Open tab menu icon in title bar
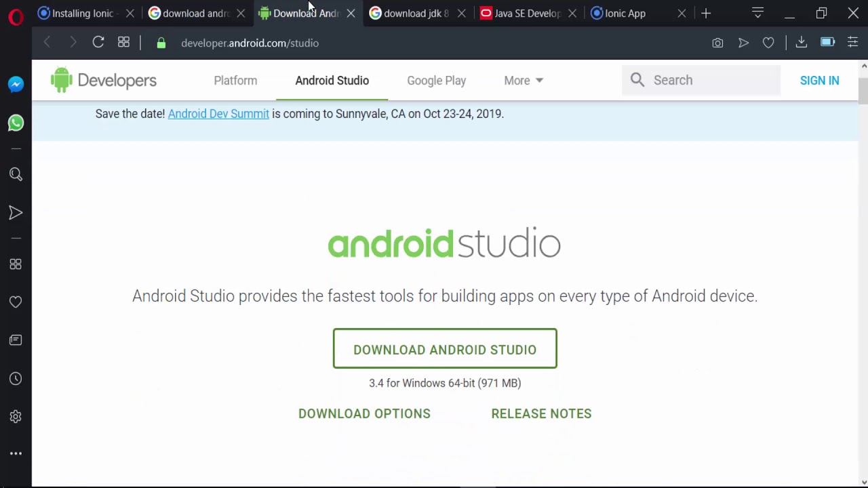This screenshot has height=488, width=868. [x=758, y=13]
